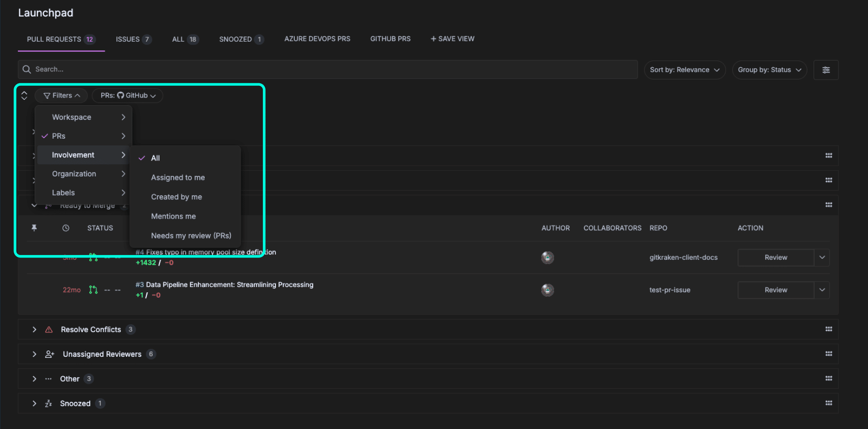Click the REPO column header
The width and height of the screenshot is (868, 429).
click(x=659, y=228)
